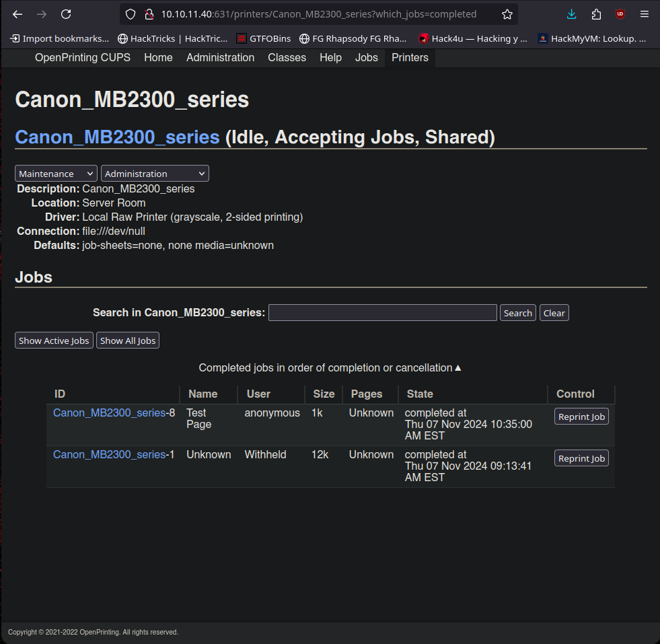Open the Jobs tab

point(366,58)
